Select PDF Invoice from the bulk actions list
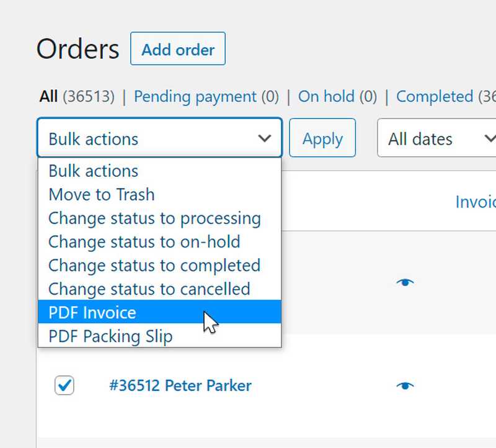Viewport: 496px width, 448px height. coord(92,312)
